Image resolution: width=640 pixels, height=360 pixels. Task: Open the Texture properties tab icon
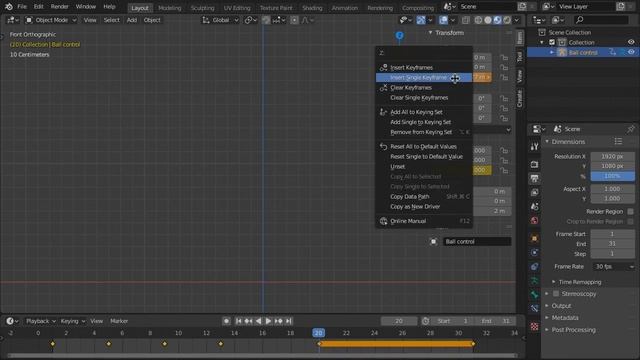(x=534, y=327)
